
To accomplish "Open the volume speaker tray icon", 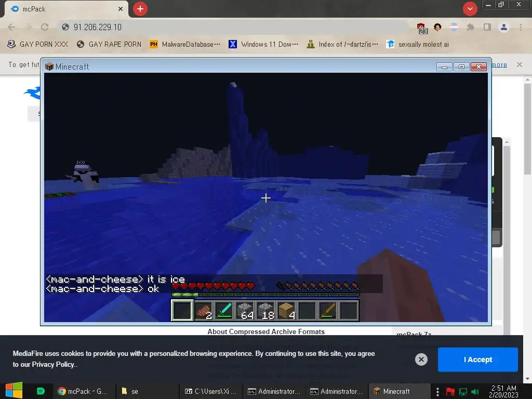I will pyautogui.click(x=475, y=392).
